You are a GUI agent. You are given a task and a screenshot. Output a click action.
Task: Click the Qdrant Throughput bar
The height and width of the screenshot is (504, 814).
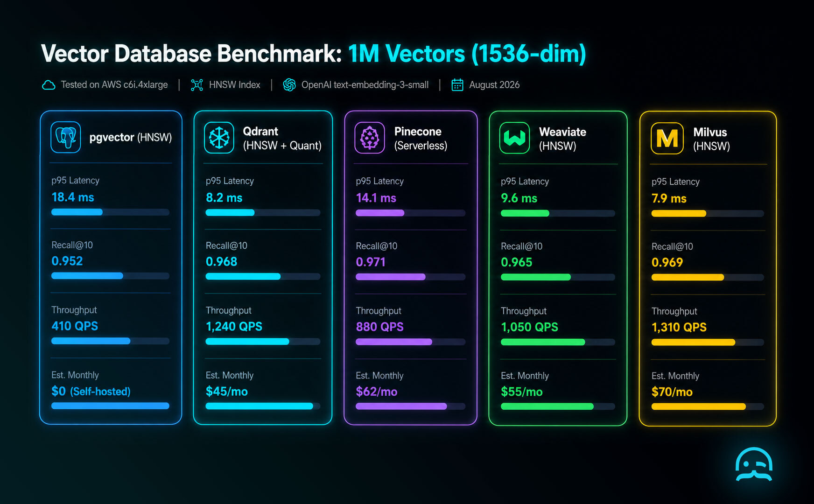263,342
